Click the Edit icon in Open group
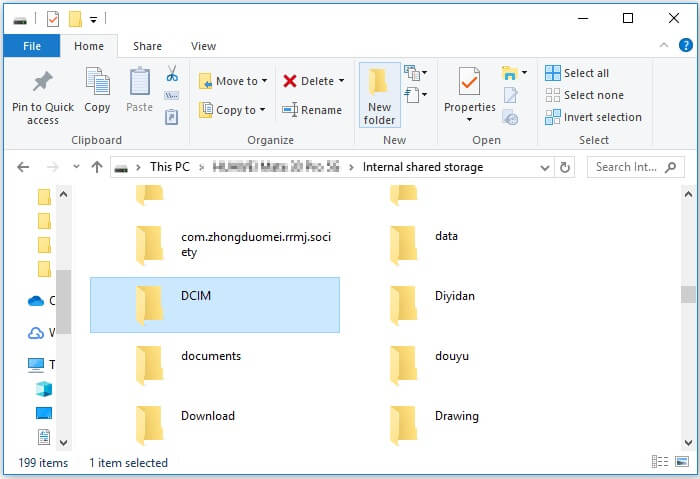 coord(510,95)
